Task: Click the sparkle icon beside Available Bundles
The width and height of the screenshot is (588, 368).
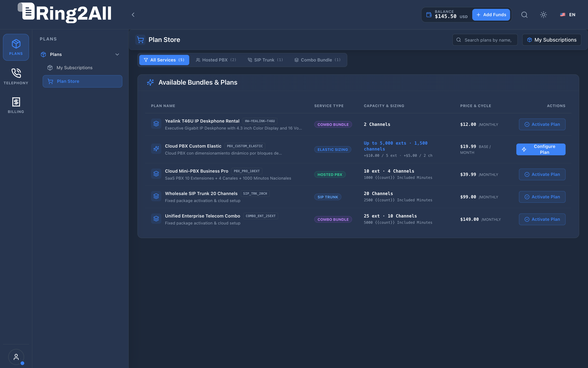Action: [x=150, y=82]
